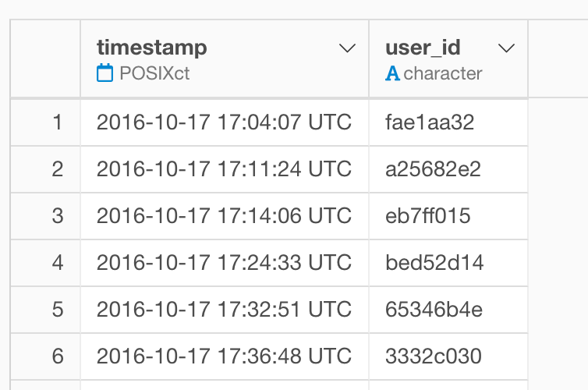Click the calendar POSIXct type icon
The width and height of the screenshot is (588, 390).
(104, 73)
